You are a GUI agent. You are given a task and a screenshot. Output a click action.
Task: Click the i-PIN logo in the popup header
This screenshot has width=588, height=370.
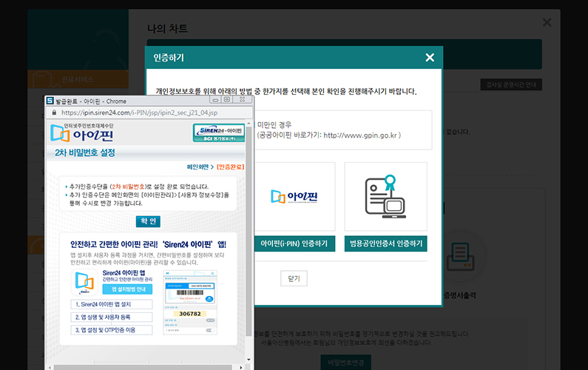pyautogui.click(x=82, y=133)
